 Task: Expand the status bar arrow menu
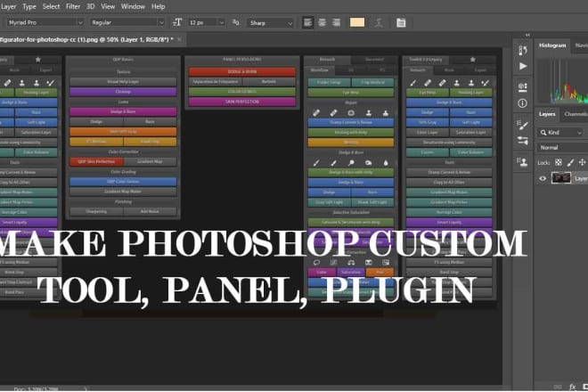pyautogui.click(x=86, y=389)
